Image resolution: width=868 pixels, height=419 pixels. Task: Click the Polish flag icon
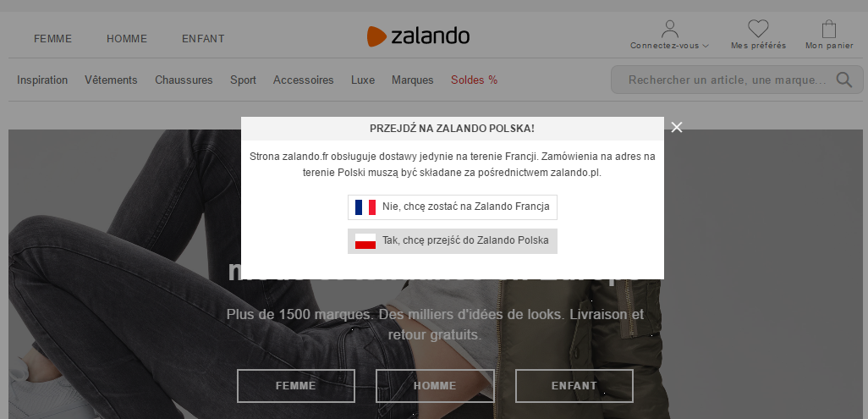click(365, 241)
